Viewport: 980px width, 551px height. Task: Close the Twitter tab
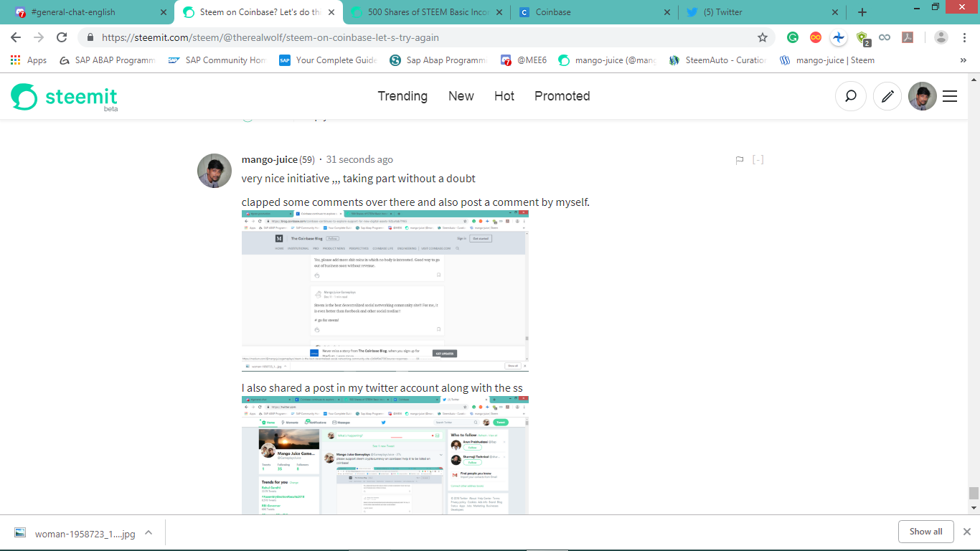(x=834, y=12)
